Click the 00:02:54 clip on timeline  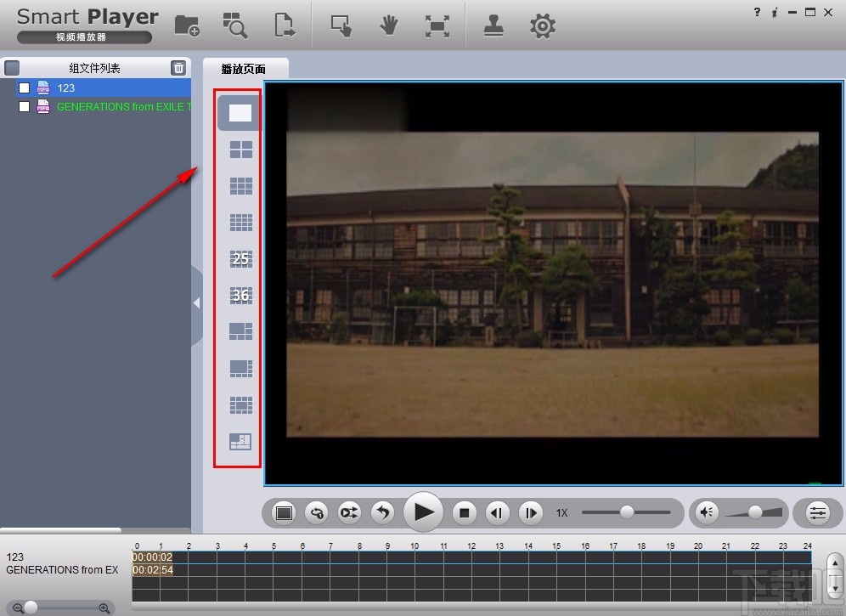pyautogui.click(x=153, y=570)
